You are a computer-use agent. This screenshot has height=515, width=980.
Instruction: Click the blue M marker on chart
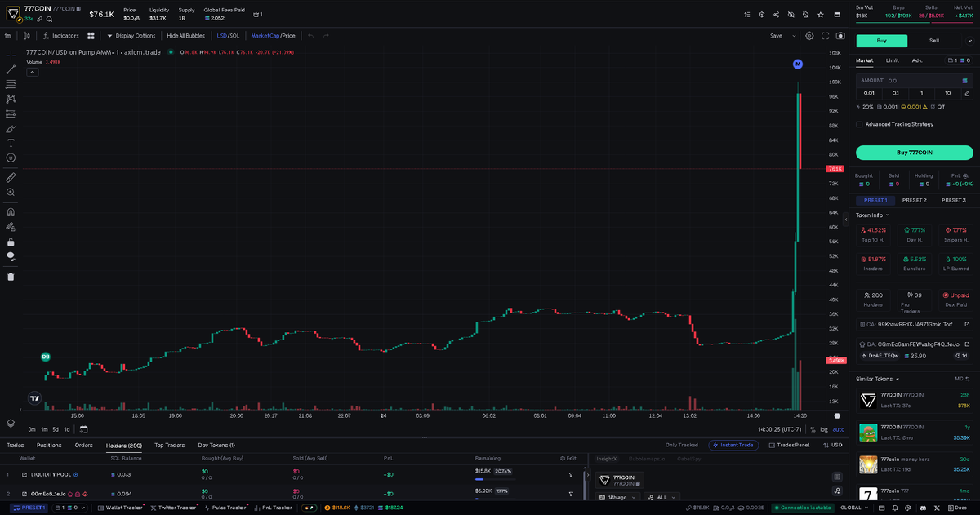point(798,64)
